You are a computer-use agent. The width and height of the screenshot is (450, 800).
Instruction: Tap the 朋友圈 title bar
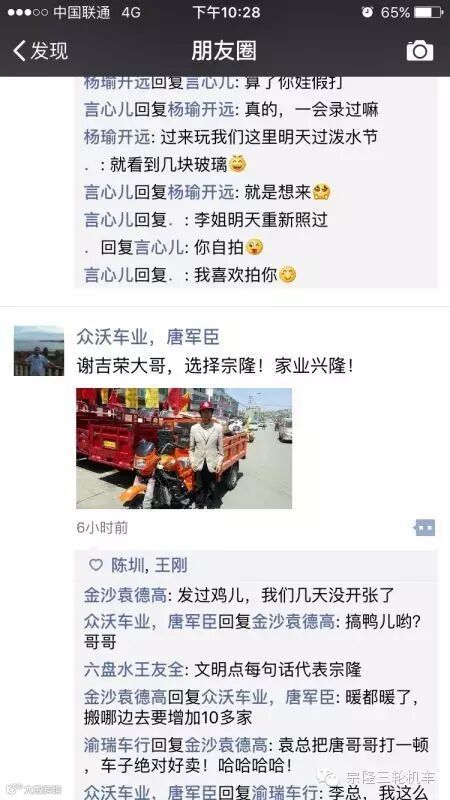point(224,51)
